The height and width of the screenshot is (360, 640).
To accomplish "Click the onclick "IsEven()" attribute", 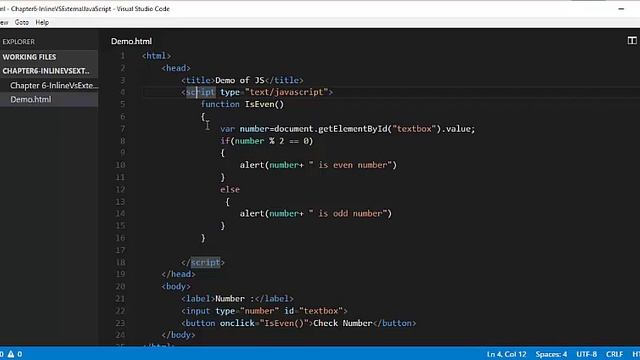I will (264, 323).
